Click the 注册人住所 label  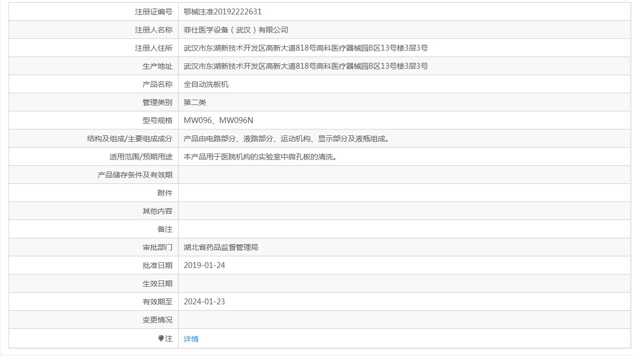tap(154, 48)
